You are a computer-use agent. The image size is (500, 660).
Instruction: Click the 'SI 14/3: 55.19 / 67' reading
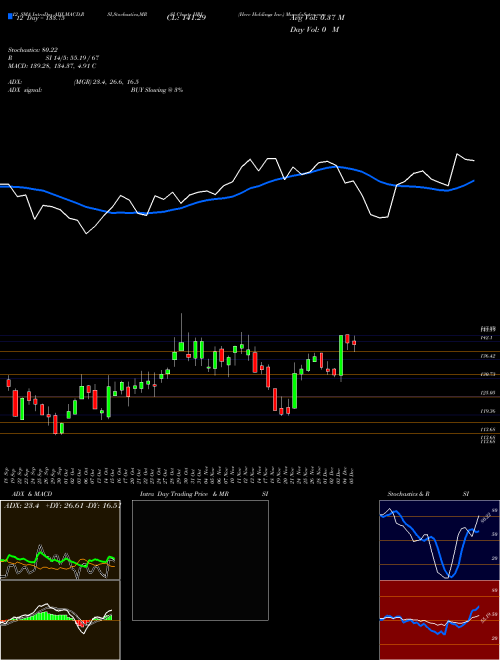tap(73, 58)
